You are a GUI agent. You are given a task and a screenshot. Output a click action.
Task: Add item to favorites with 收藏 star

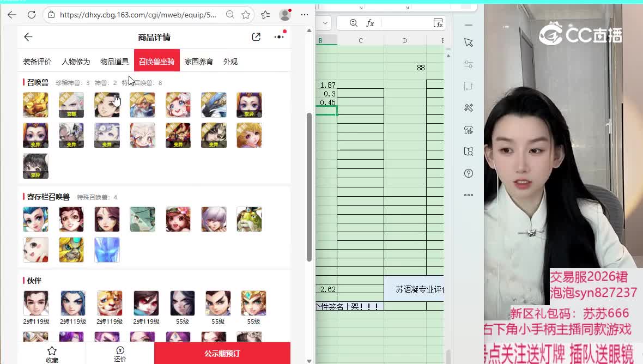pos(52,353)
